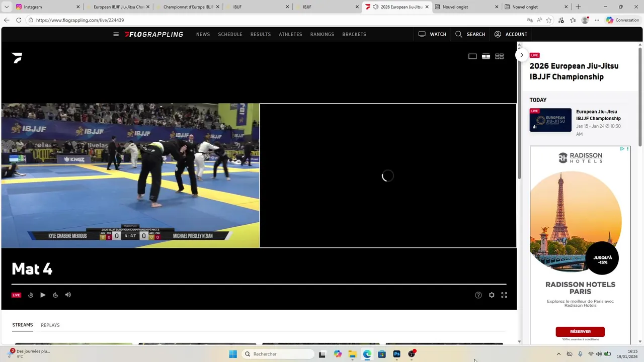Screen dimensions: 644x362
Task: Click the loading second stream panel
Action: point(388,175)
